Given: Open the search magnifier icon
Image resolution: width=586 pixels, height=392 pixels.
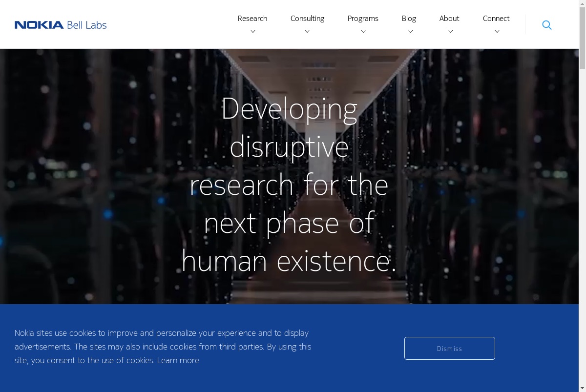Looking at the screenshot, I should coord(547,25).
